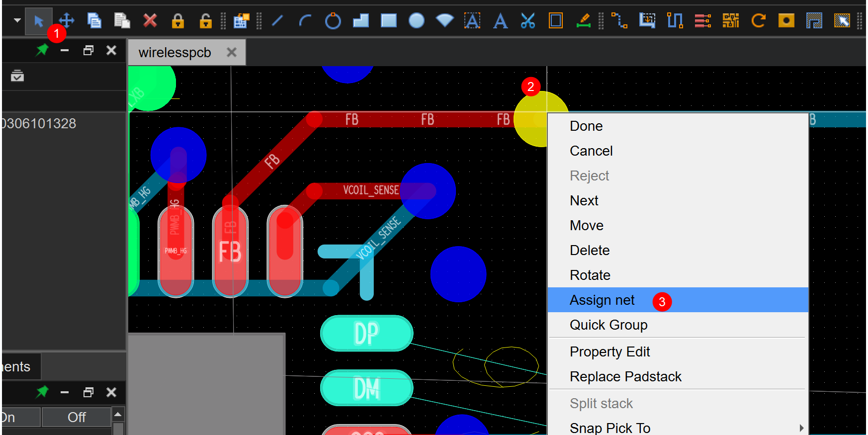Click the closed padlock lock icon
868x435 pixels.
pyautogui.click(x=177, y=21)
